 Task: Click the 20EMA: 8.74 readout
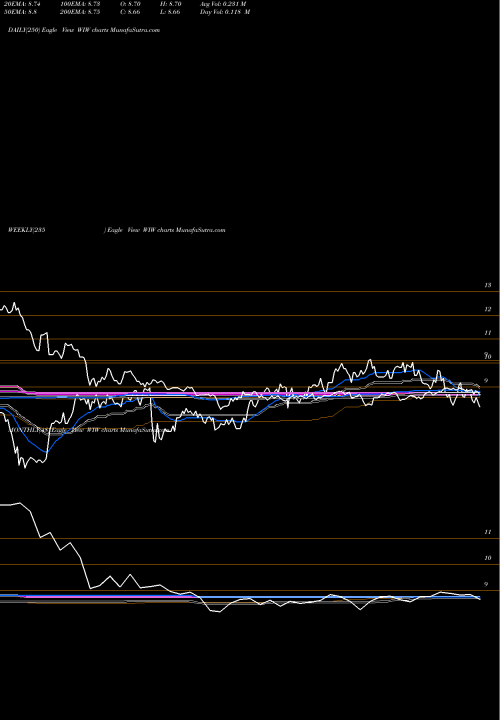point(24,4)
